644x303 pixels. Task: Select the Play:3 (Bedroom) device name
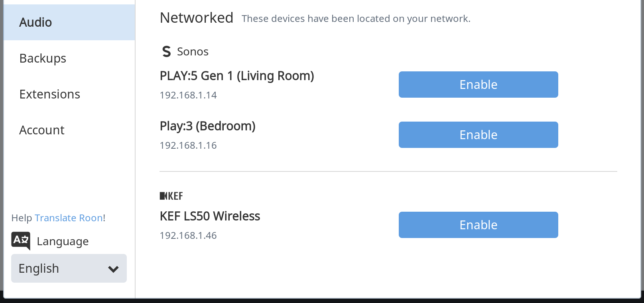click(207, 126)
